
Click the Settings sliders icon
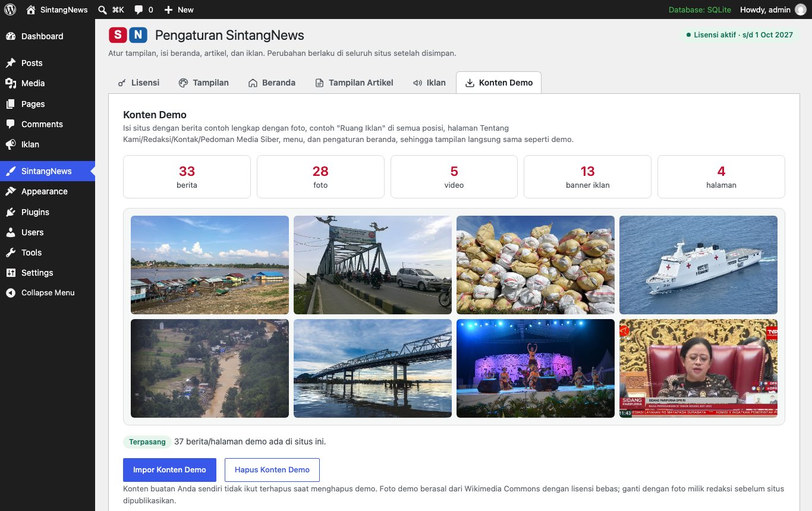pos(11,273)
